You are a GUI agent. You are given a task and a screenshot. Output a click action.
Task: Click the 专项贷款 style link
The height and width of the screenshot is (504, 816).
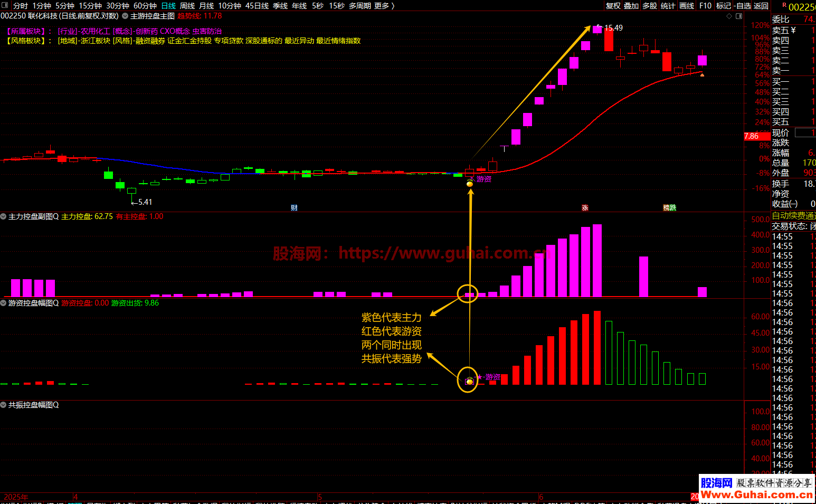(x=229, y=41)
